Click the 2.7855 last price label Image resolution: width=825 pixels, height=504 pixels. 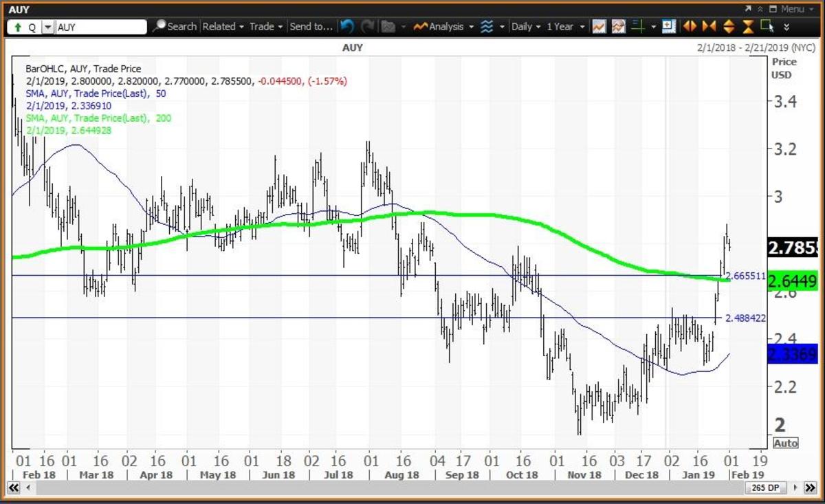793,247
